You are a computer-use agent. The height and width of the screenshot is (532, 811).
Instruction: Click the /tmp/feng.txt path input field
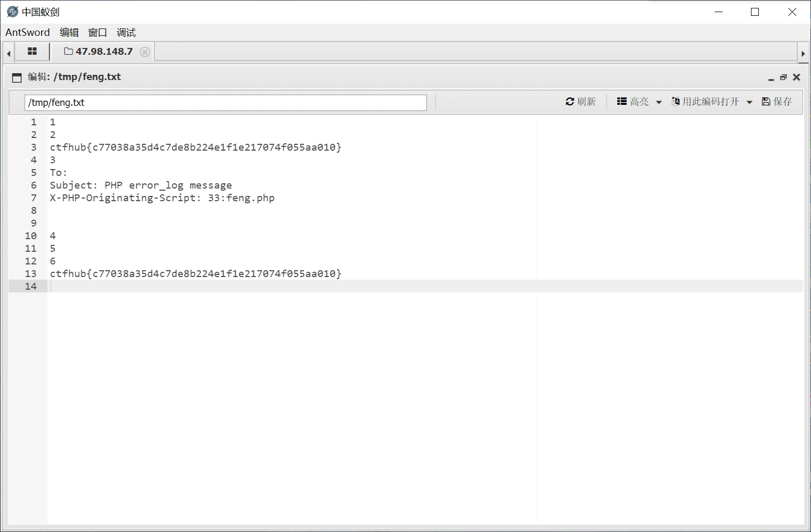pos(225,102)
